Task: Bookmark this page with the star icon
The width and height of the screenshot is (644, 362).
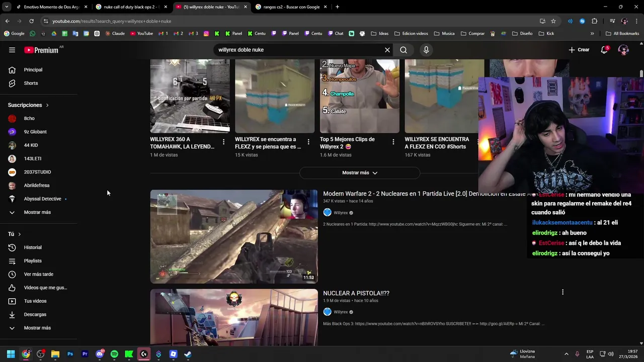Action: (x=553, y=21)
